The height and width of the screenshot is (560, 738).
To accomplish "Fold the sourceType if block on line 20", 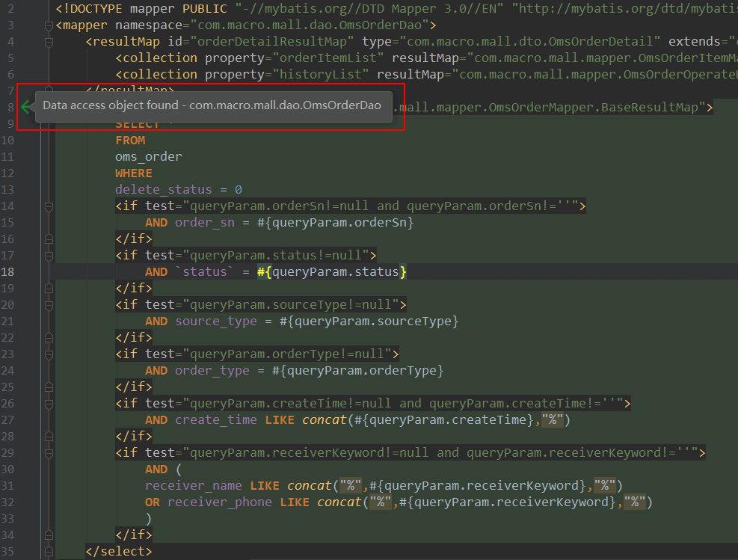I will click(49, 305).
